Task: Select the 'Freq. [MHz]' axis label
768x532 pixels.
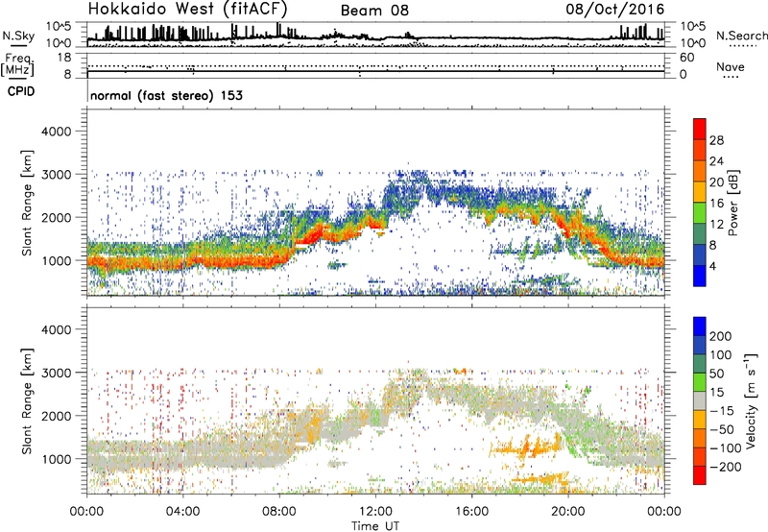Action: (17, 65)
